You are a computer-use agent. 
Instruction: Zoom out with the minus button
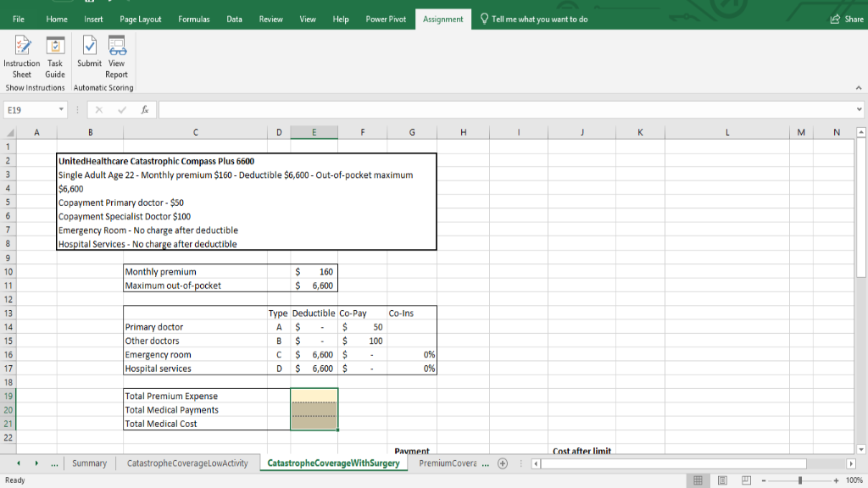(764, 480)
